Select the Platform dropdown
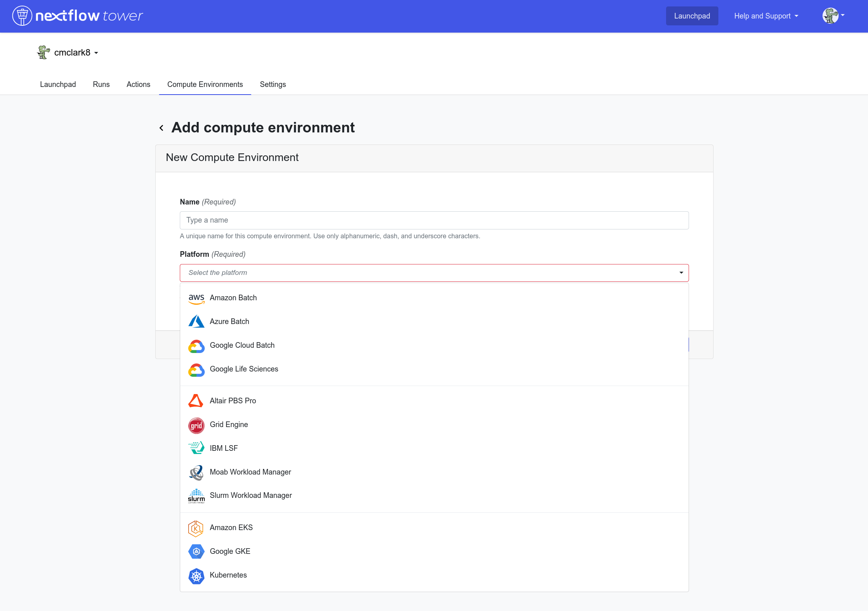 (x=434, y=272)
